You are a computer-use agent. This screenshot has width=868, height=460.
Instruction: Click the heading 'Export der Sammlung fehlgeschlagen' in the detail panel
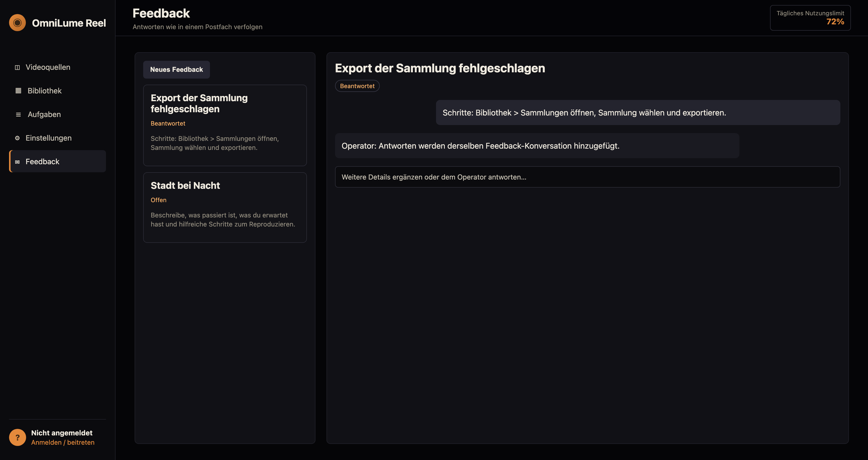(x=440, y=68)
